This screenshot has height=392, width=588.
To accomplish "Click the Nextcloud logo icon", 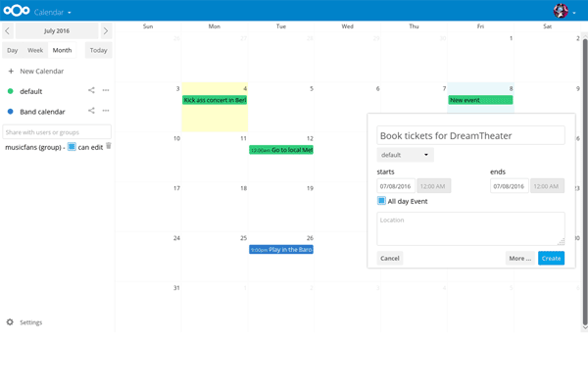I will tap(17, 12).
